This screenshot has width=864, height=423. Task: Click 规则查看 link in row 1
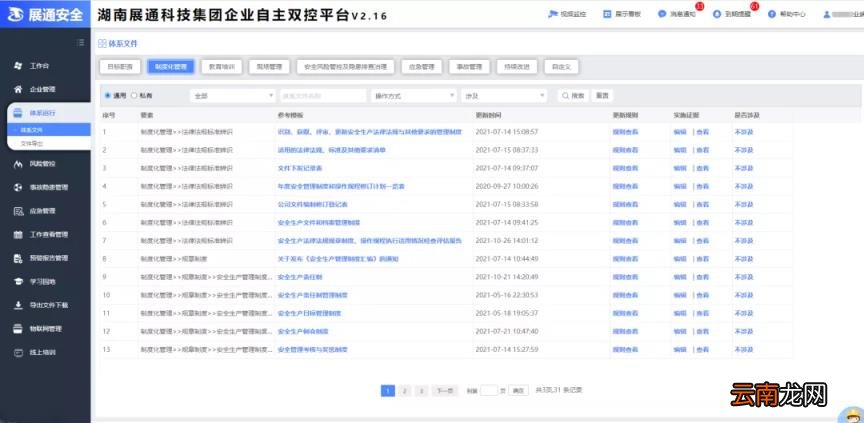(625, 132)
